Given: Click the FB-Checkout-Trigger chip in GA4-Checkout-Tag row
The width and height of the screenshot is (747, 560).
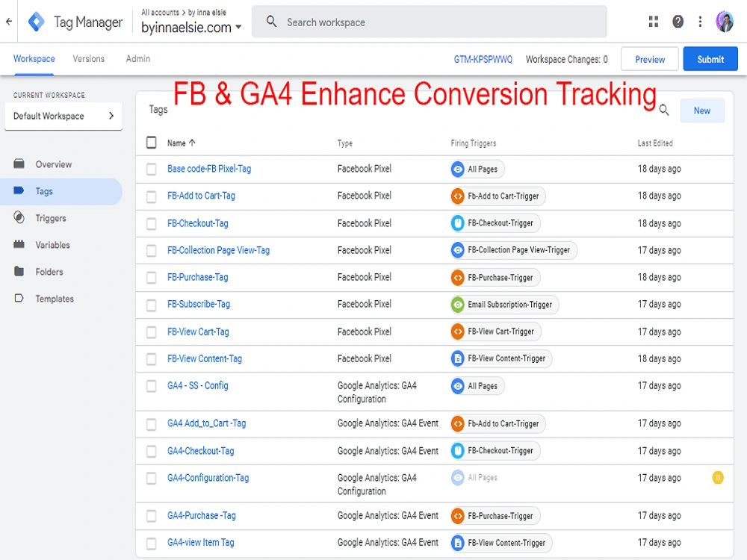Looking at the screenshot, I should pos(495,450).
